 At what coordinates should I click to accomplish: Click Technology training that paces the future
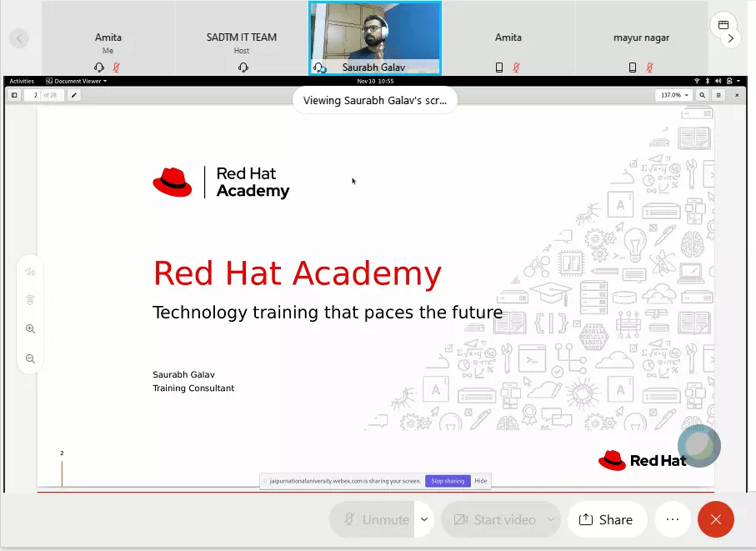[x=328, y=313]
